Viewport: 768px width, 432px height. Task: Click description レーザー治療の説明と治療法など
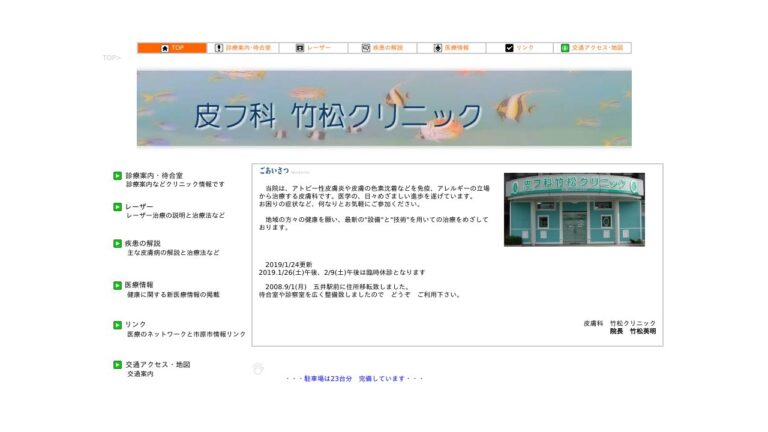click(x=175, y=216)
